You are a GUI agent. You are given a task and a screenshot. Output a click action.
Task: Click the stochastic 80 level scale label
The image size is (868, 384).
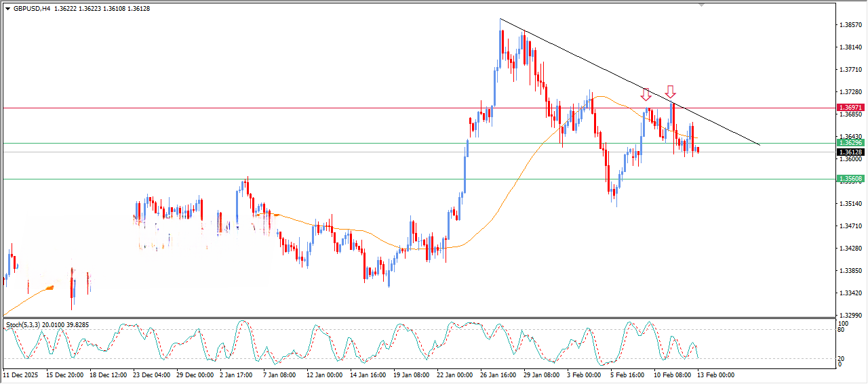tap(840, 330)
